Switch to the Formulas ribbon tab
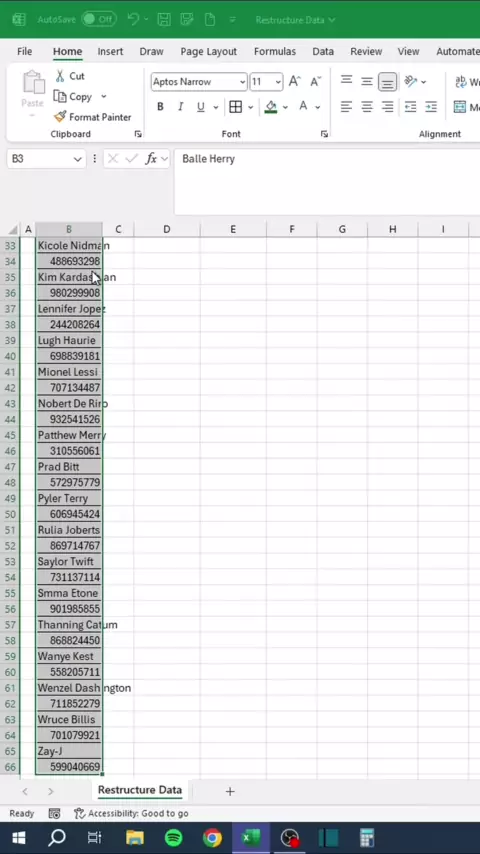This screenshot has height=854, width=480. pos(275,51)
